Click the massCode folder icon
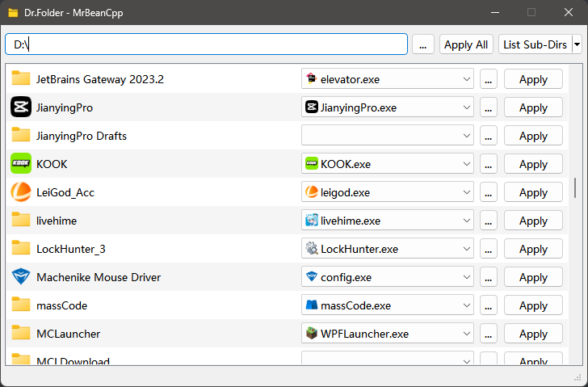The height and width of the screenshot is (387, 588). (21, 305)
